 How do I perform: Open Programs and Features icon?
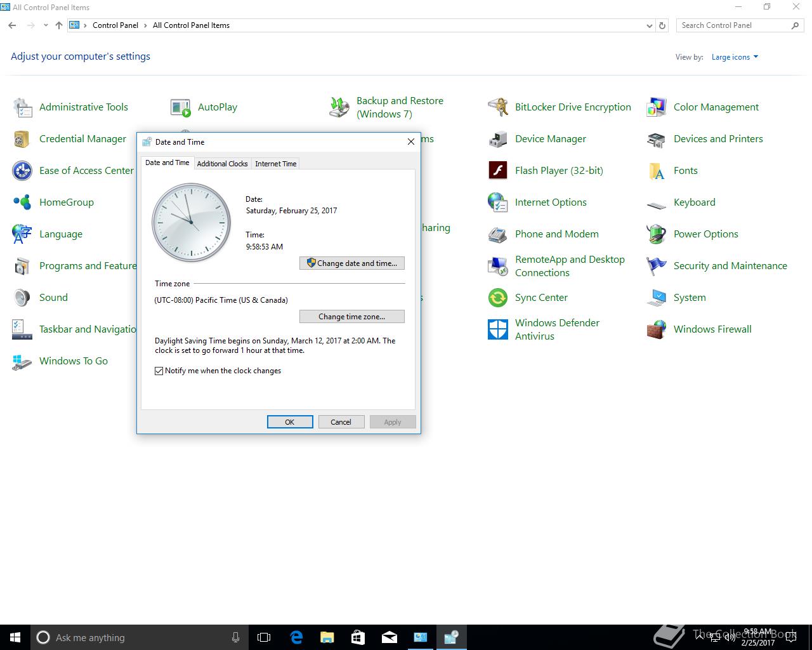(22, 266)
